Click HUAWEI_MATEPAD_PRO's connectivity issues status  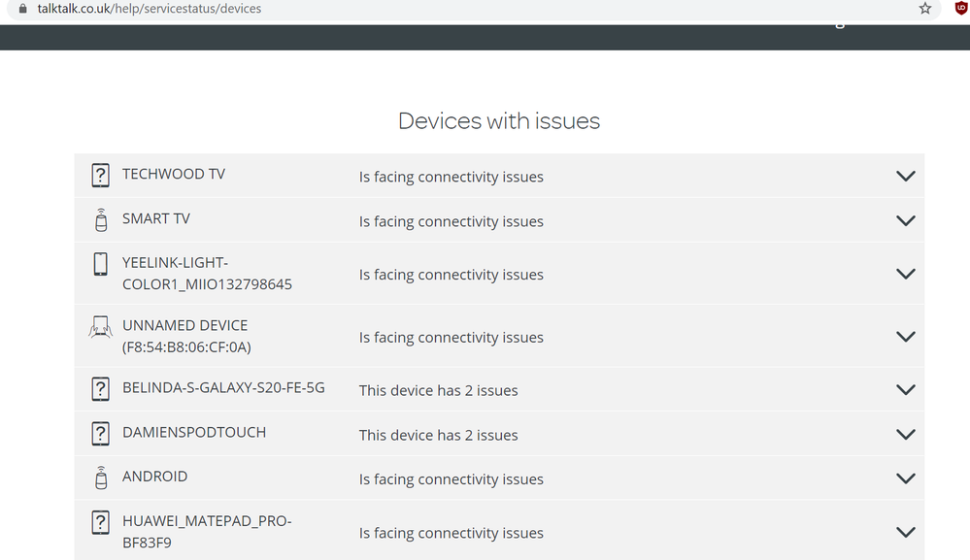coord(451,533)
